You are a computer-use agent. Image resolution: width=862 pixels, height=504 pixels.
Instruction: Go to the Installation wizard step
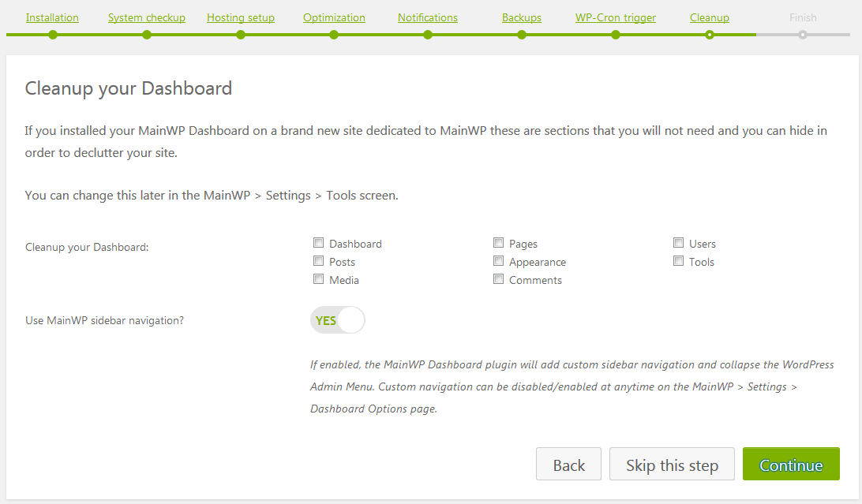(x=52, y=17)
